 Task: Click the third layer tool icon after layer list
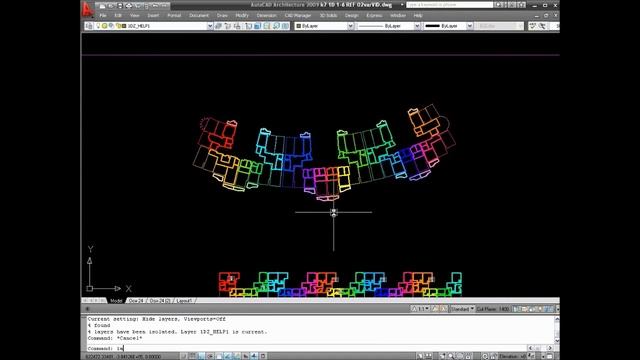point(237,26)
